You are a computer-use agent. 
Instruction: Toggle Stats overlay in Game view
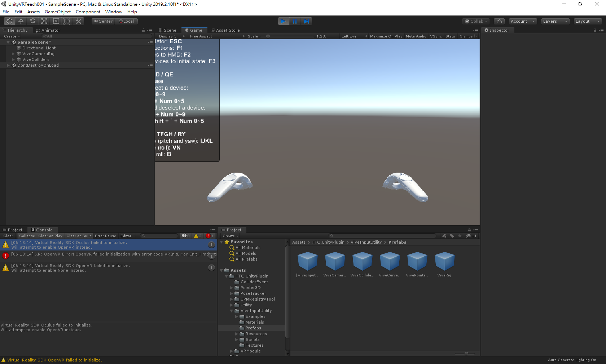click(450, 36)
